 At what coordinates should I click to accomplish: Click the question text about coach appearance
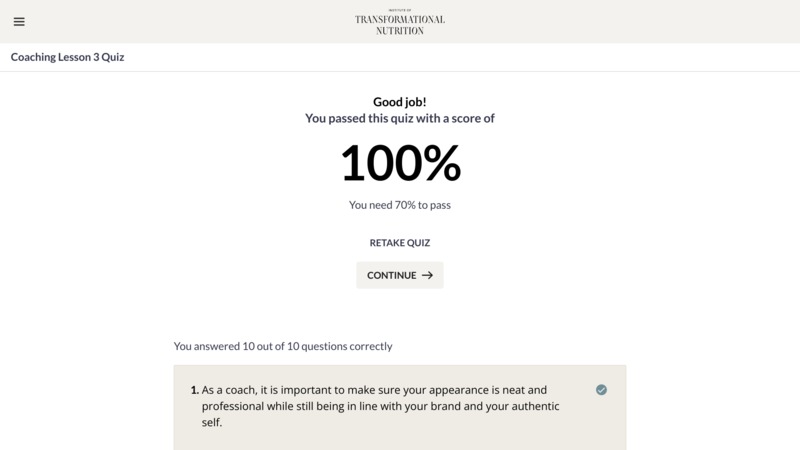point(380,406)
